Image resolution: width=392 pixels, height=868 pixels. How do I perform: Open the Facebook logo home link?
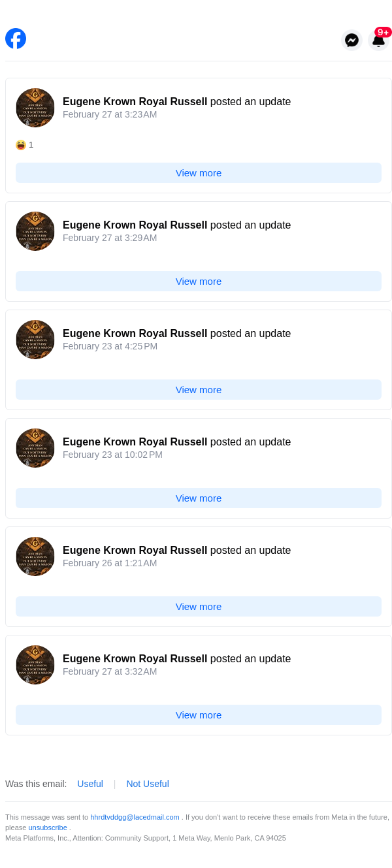[x=16, y=39]
